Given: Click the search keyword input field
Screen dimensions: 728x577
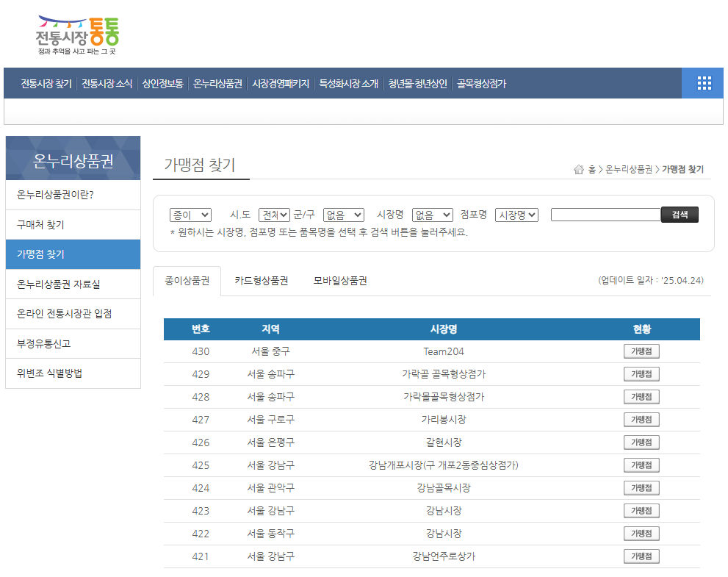Looking at the screenshot, I should pos(605,215).
